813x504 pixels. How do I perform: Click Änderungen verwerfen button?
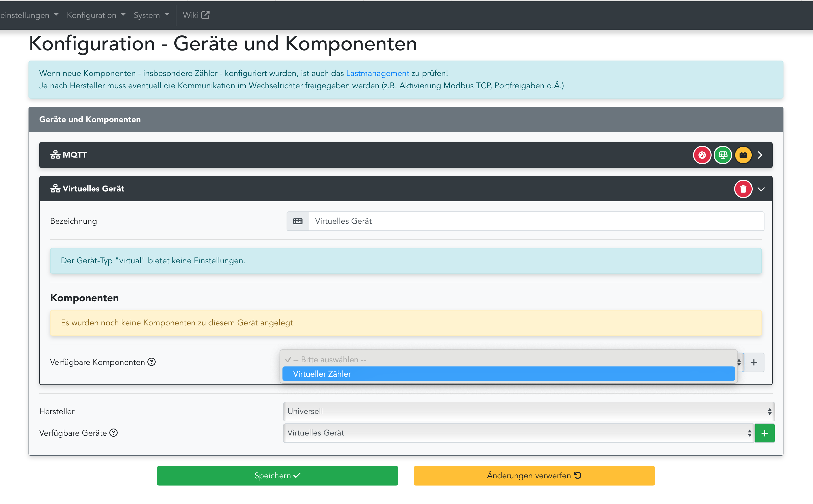click(534, 476)
